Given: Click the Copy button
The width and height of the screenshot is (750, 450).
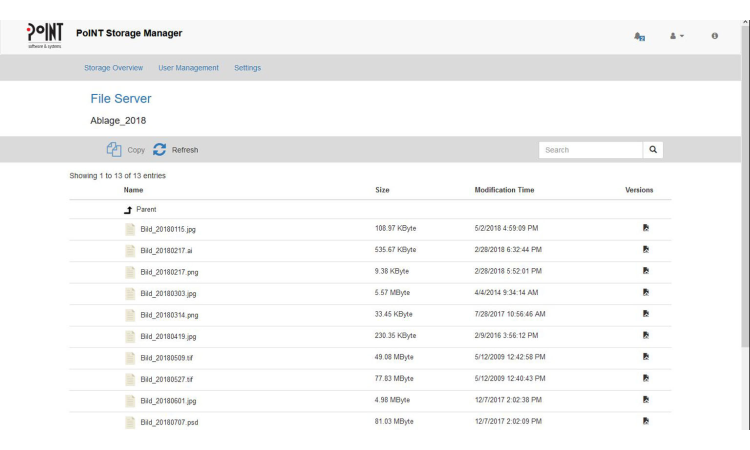Looking at the screenshot, I should click(x=125, y=150).
